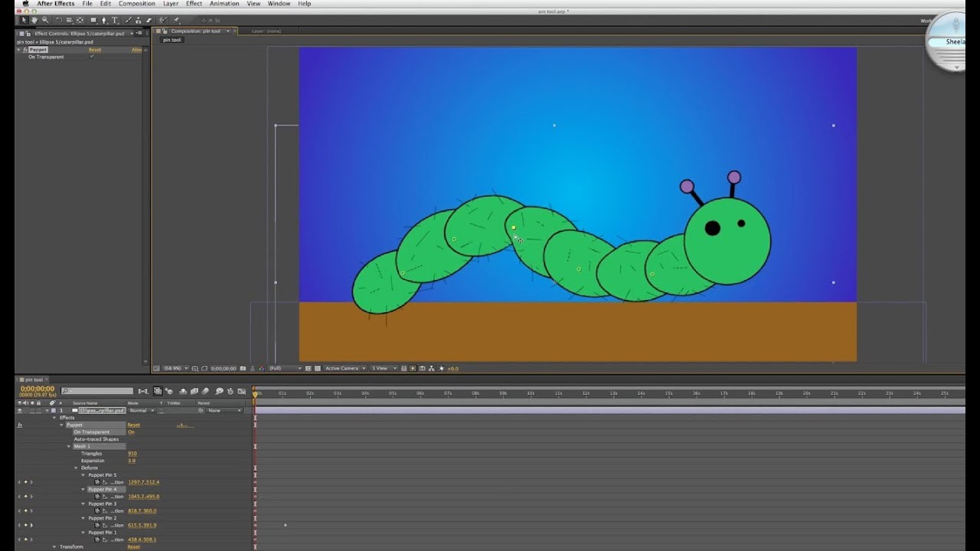Toggle Puppet Pin 2 position stopwatch

(97, 525)
